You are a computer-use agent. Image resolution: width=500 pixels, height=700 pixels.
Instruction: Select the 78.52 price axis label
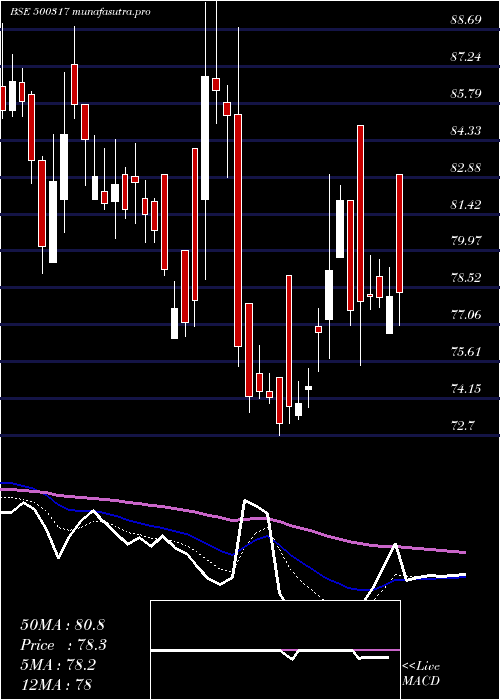coord(466,278)
